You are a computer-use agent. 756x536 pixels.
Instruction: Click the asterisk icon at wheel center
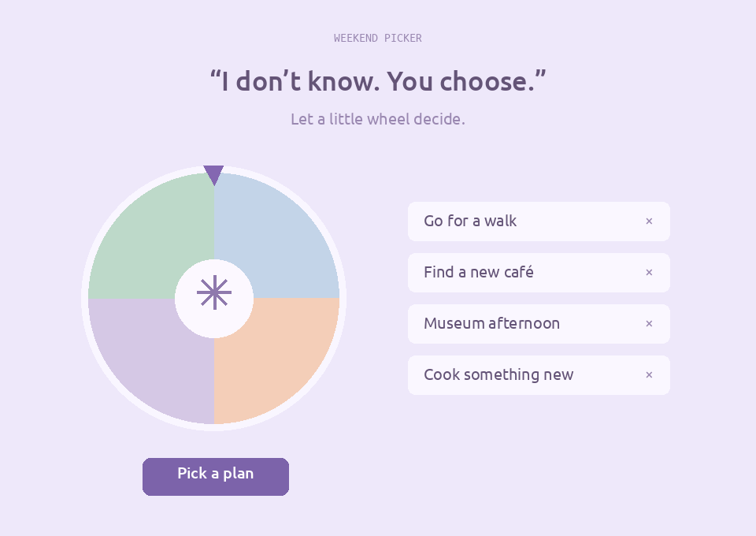(214, 292)
